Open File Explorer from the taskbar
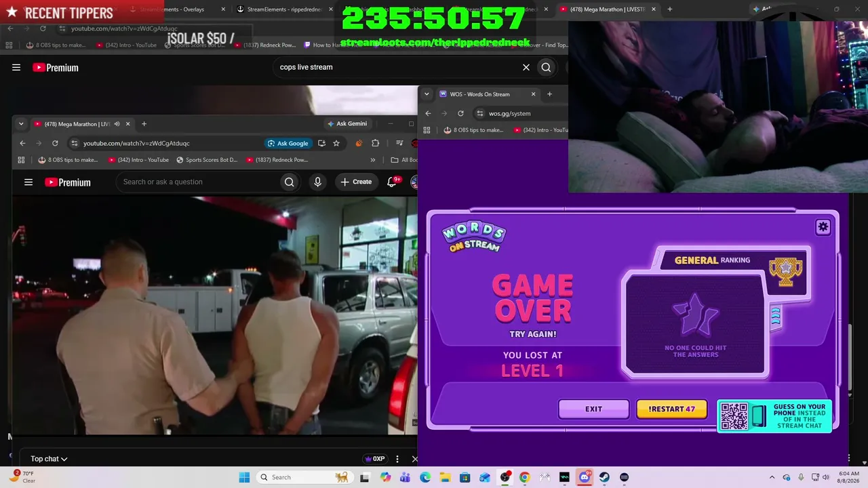 [444, 477]
